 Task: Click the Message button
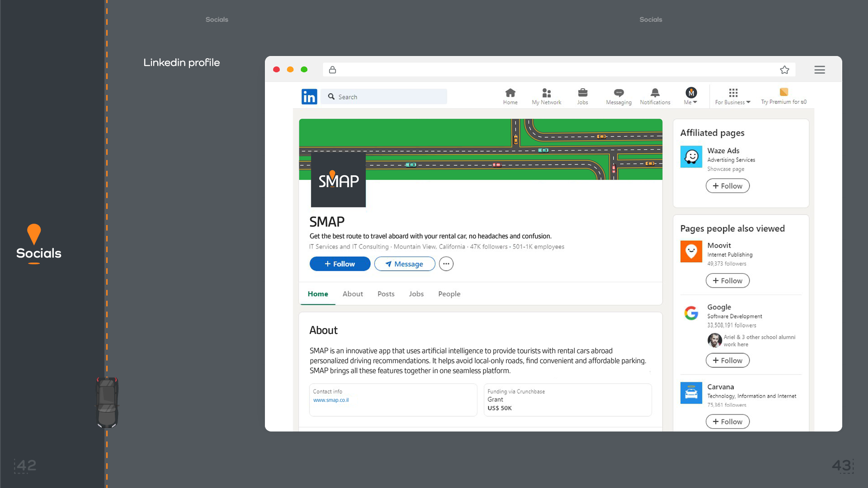pyautogui.click(x=405, y=264)
